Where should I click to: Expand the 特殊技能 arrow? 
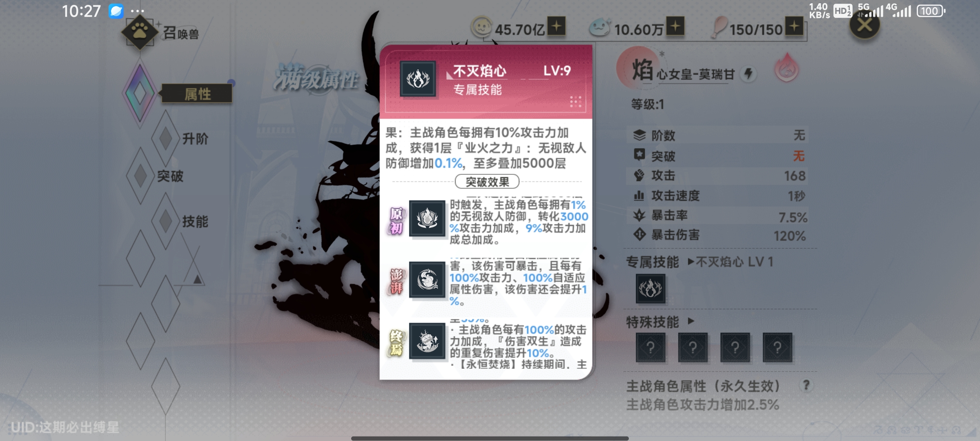click(x=690, y=321)
